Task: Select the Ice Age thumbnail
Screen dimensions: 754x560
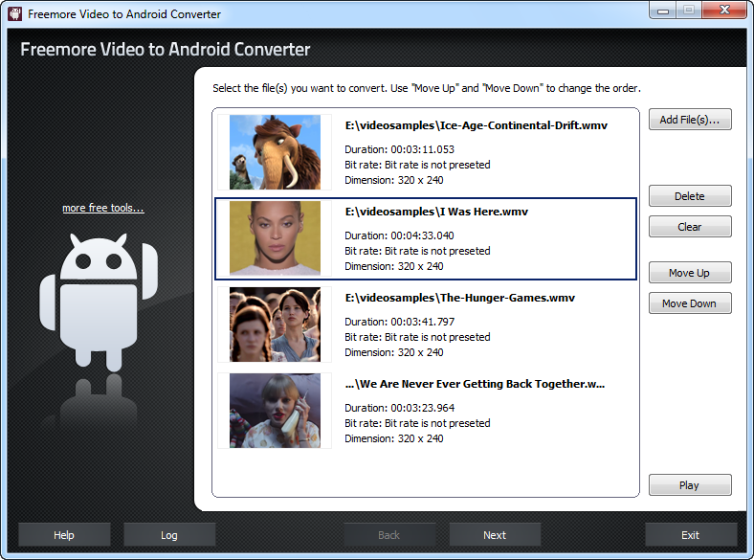Action: [275, 152]
